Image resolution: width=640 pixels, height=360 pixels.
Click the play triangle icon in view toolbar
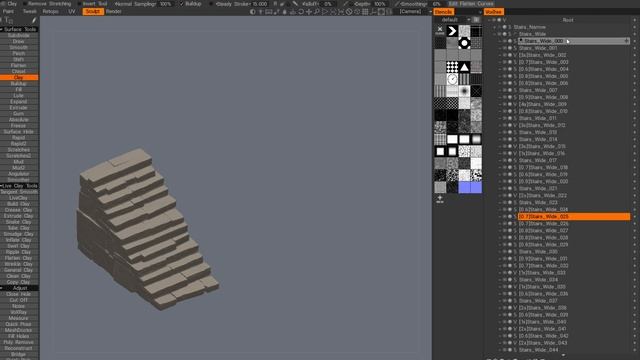pos(325,12)
